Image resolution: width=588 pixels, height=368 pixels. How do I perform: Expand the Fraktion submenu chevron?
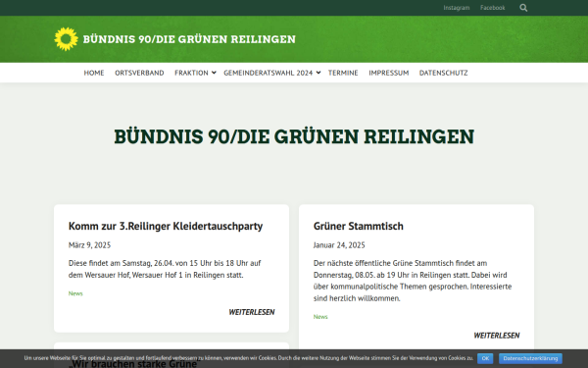pyautogui.click(x=214, y=73)
